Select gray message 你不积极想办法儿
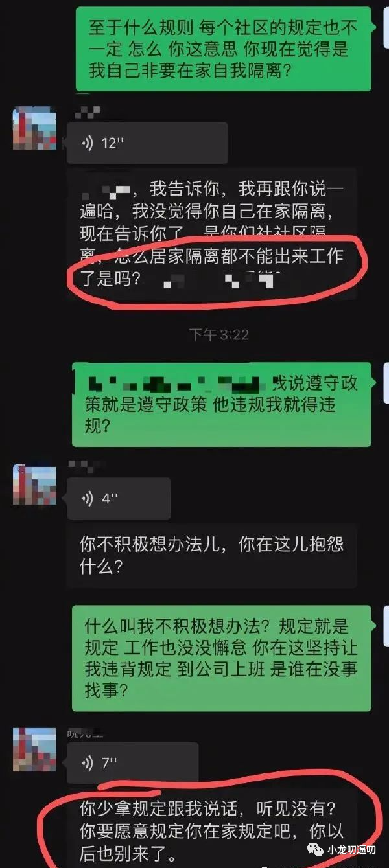 [212, 555]
